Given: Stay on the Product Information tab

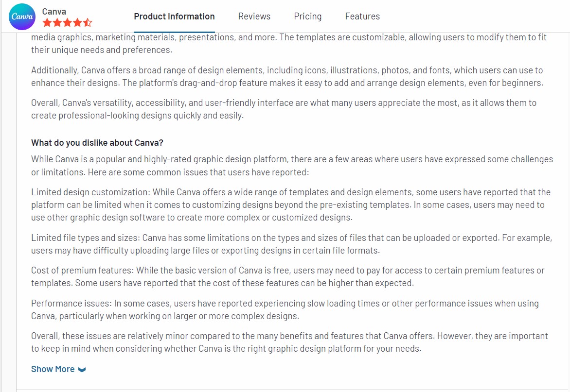Looking at the screenshot, I should tap(174, 16).
